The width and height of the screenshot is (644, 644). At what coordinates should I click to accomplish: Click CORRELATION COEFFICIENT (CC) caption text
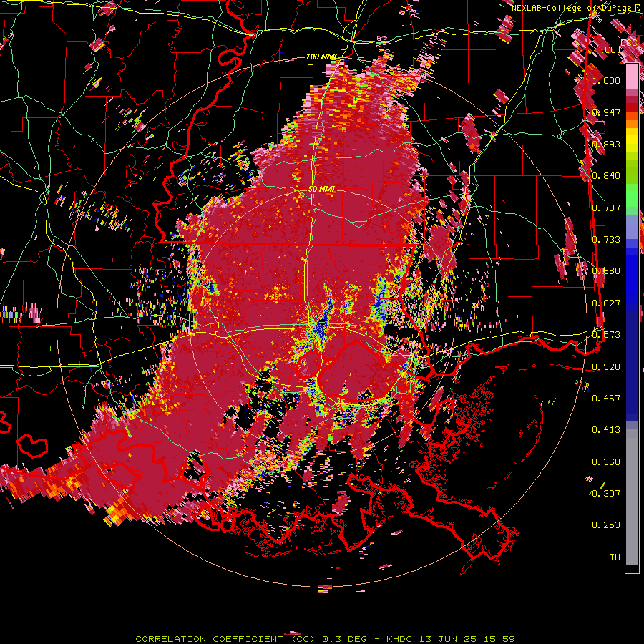(x=225, y=639)
